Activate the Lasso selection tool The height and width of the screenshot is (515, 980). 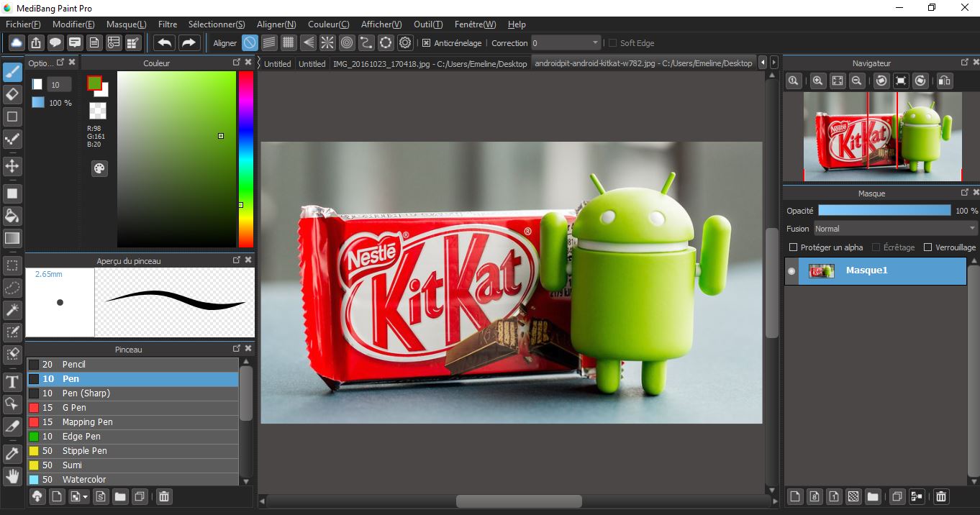(x=12, y=288)
